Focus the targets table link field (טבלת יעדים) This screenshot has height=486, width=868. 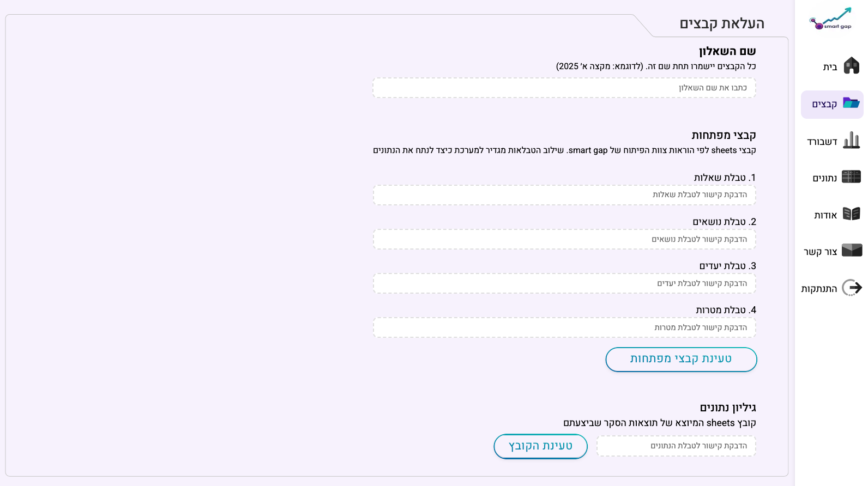tap(564, 283)
